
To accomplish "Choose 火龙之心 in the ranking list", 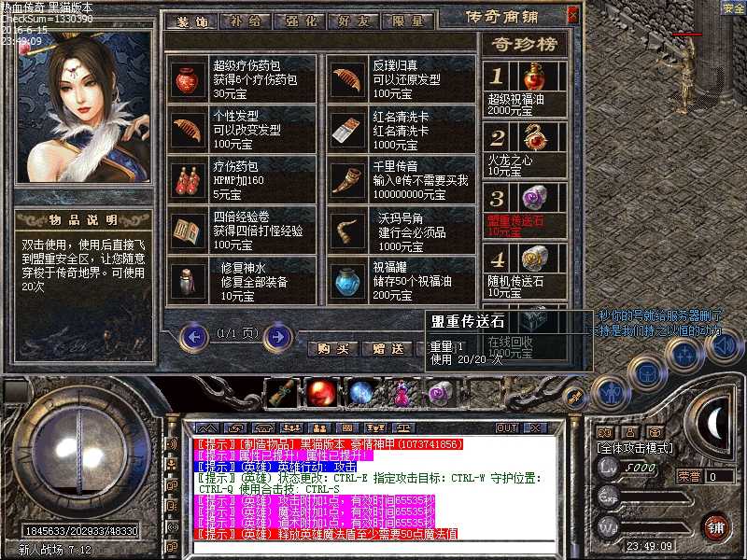I will [525, 150].
